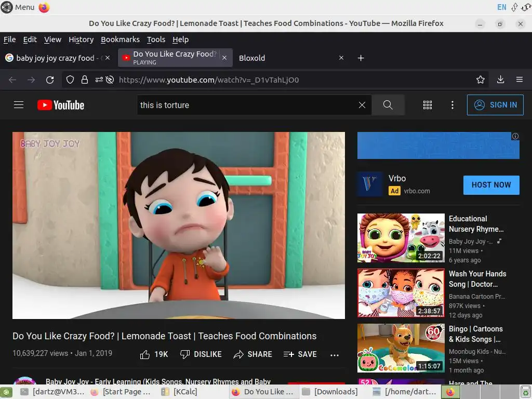Open Educational Nursery Rhyme video title
Screen dimensions: 532x399
pos(476,224)
